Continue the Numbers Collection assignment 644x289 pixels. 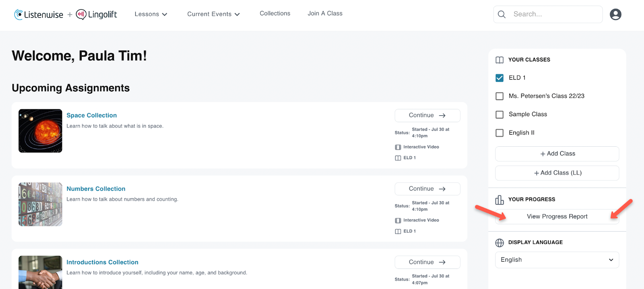(x=427, y=189)
